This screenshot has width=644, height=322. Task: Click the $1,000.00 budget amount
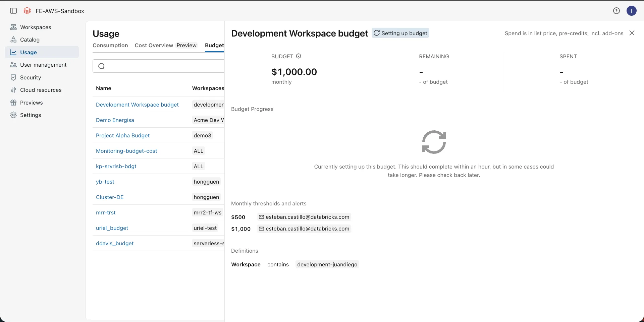pyautogui.click(x=294, y=72)
